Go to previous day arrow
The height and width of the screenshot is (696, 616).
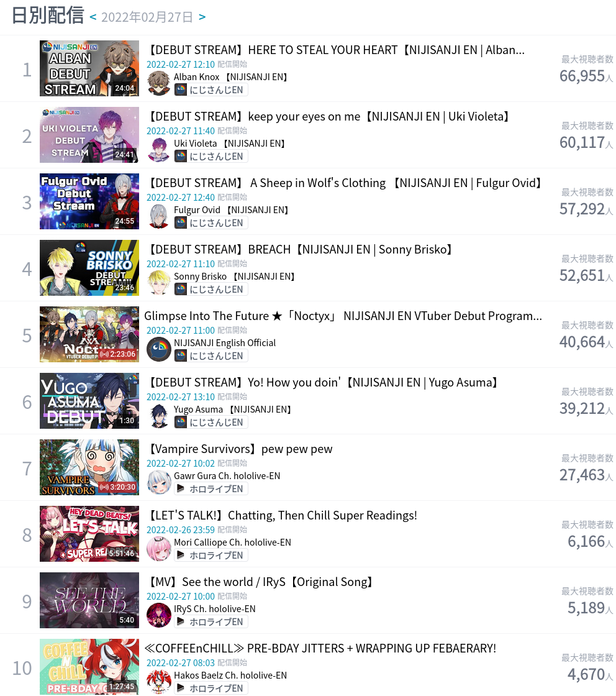93,17
